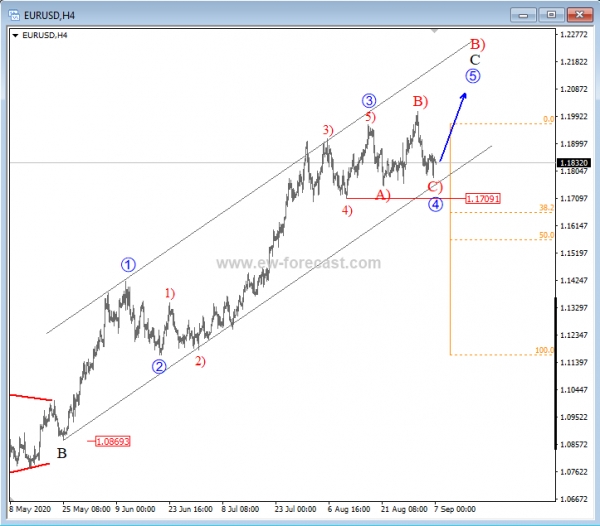Select the circled blue wave 3 label

pos(369,101)
